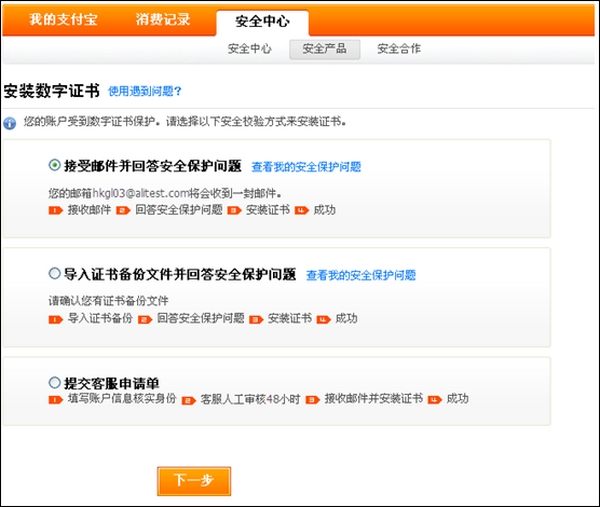Go to the 安全合作 sub-tab
Screen dimensions: 600x507
pos(399,49)
